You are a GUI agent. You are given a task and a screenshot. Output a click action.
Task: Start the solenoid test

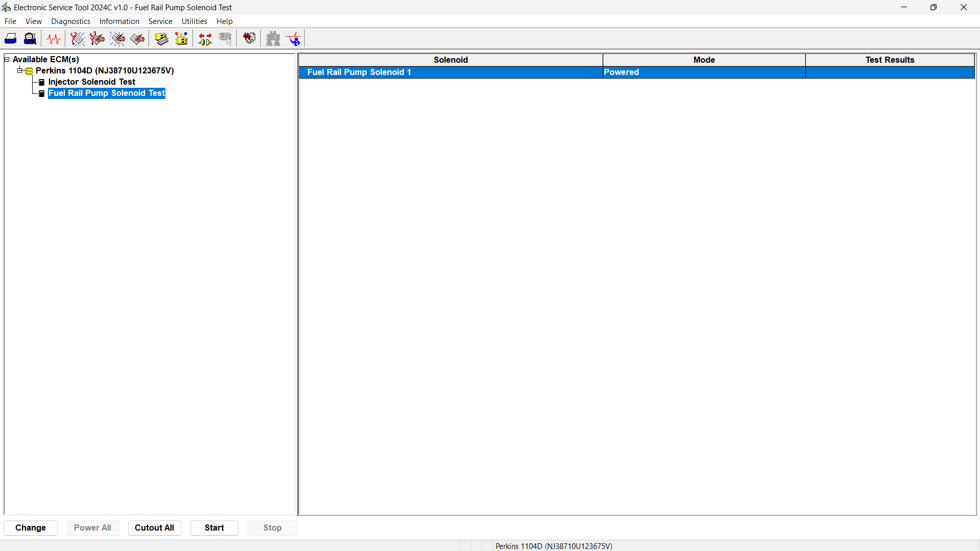pyautogui.click(x=214, y=528)
